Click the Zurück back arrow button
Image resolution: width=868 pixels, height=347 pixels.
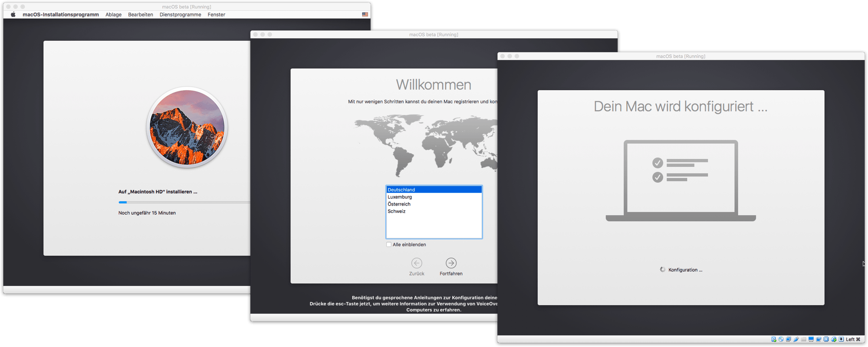417,263
